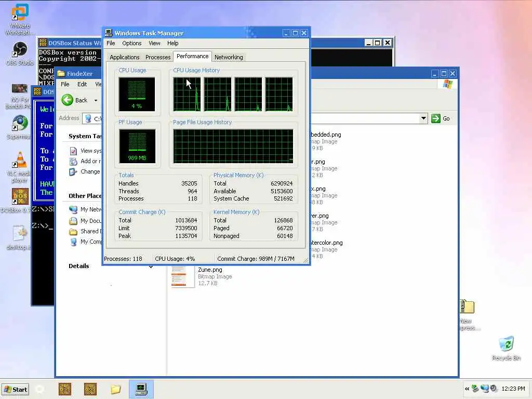Click View system information task link

pos(86,151)
